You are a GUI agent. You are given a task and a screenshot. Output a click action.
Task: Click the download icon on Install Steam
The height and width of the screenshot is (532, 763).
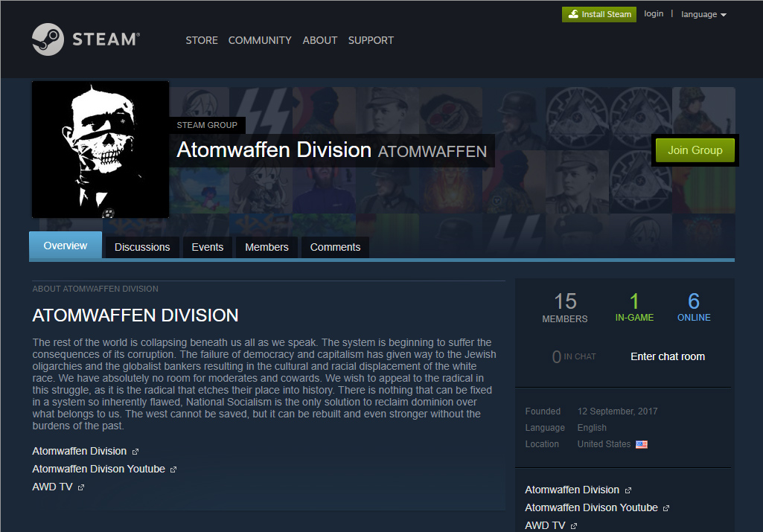(572, 14)
